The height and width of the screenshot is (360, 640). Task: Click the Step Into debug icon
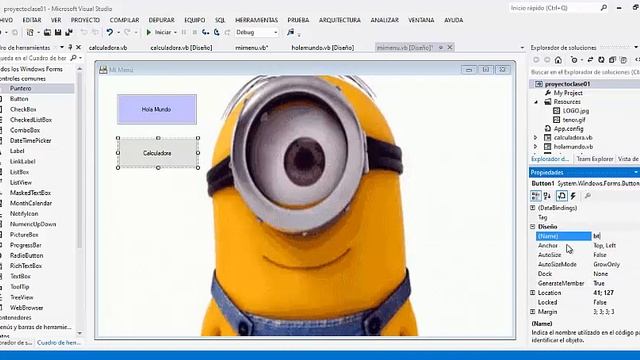pyautogui.click(x=205, y=32)
